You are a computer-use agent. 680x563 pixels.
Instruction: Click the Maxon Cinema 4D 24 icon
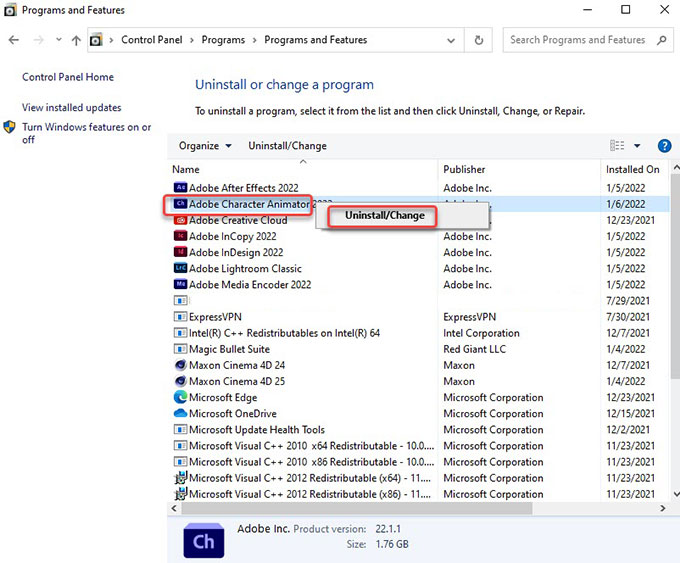click(x=180, y=365)
